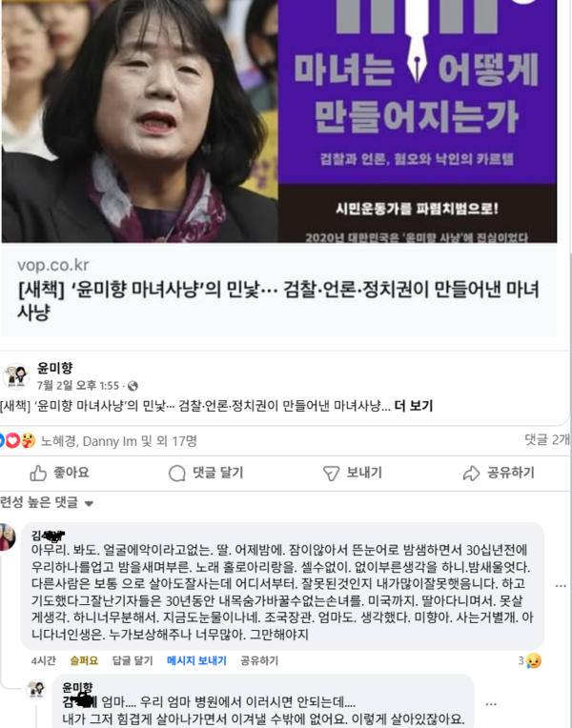Click the sad reaction emoji on comment

tap(534, 660)
